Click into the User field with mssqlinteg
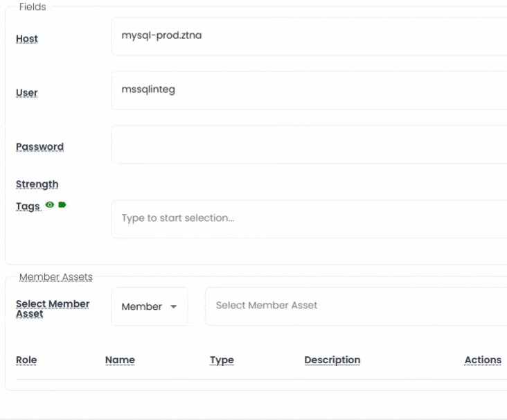This screenshot has width=507, height=420. click(309, 90)
